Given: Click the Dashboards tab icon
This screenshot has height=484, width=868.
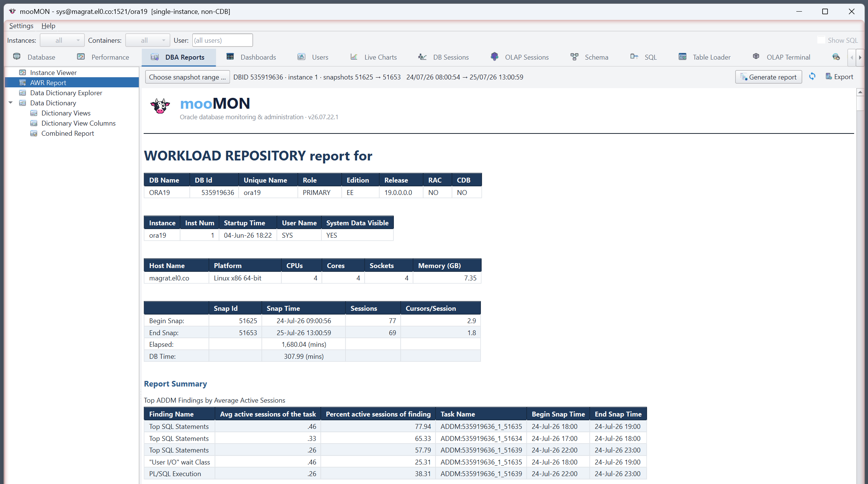Looking at the screenshot, I should tap(230, 57).
